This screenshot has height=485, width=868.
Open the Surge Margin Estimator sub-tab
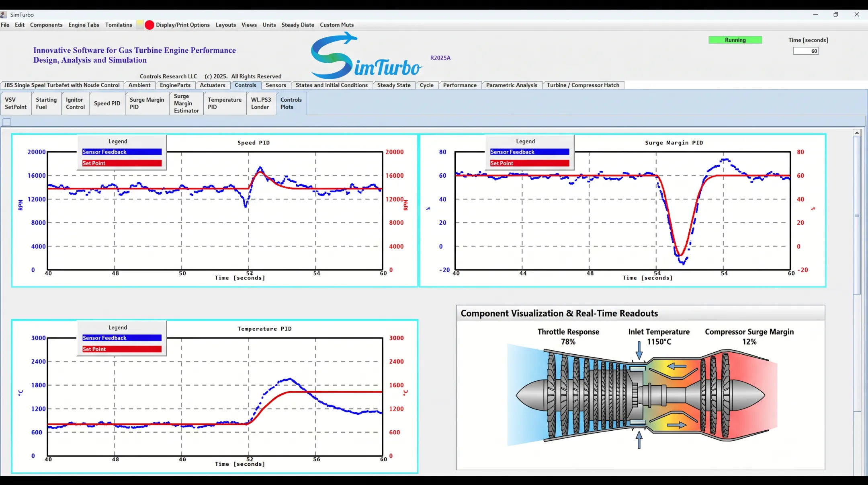pos(186,103)
